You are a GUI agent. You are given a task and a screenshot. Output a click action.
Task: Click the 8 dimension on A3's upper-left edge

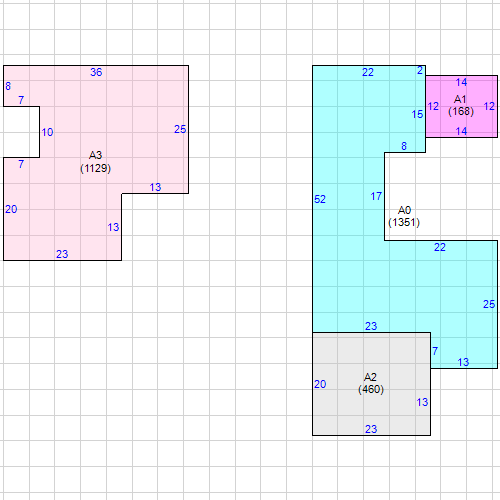[8, 86]
